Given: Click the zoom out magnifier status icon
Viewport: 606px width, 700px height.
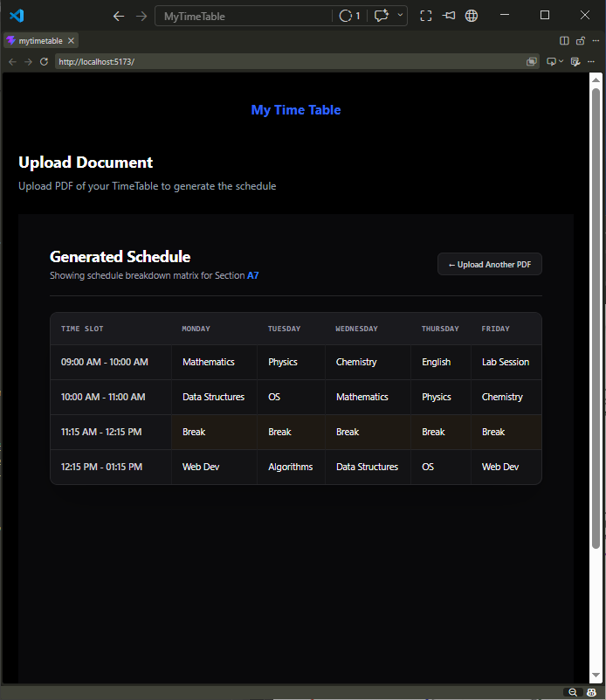Looking at the screenshot, I should coord(573,692).
